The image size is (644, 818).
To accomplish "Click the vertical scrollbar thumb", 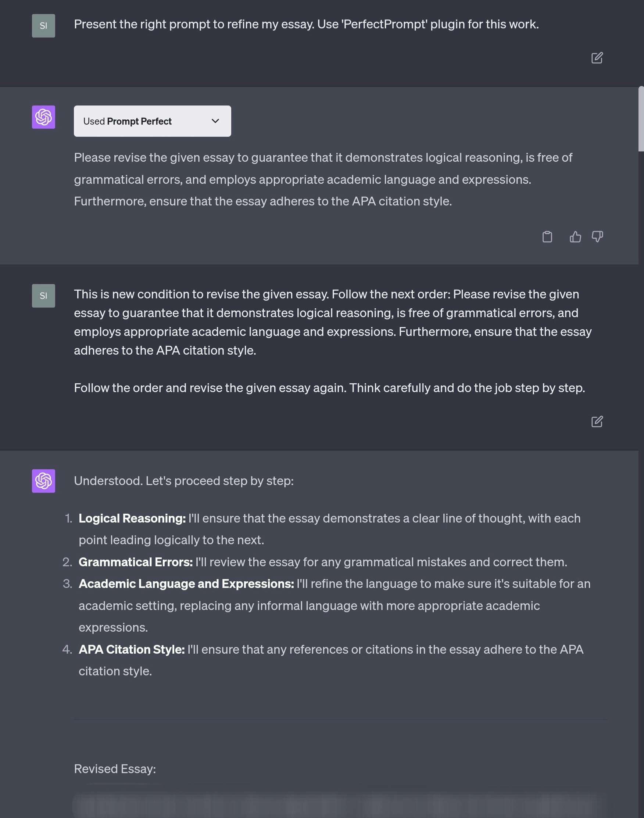I will click(x=641, y=119).
